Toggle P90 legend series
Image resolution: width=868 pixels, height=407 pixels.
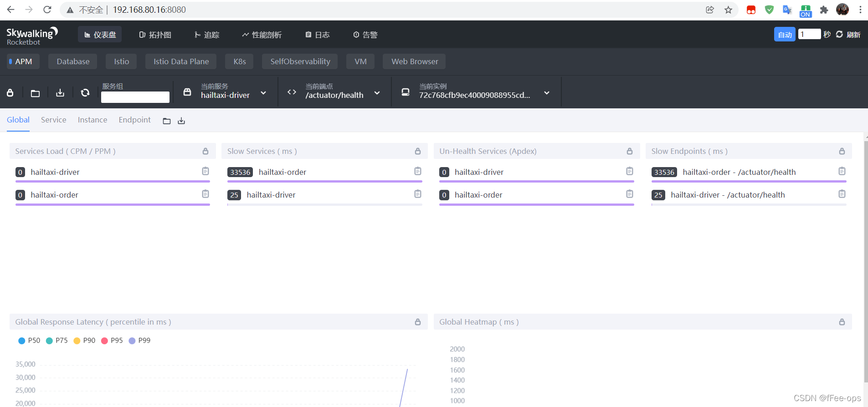(x=84, y=341)
